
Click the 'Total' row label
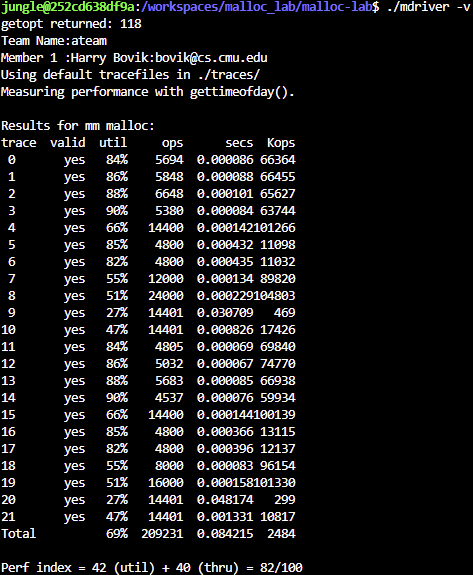pyautogui.click(x=19, y=534)
